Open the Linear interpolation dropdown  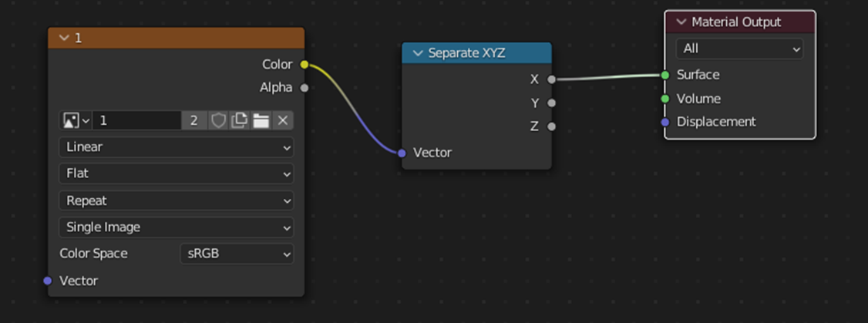point(177,147)
